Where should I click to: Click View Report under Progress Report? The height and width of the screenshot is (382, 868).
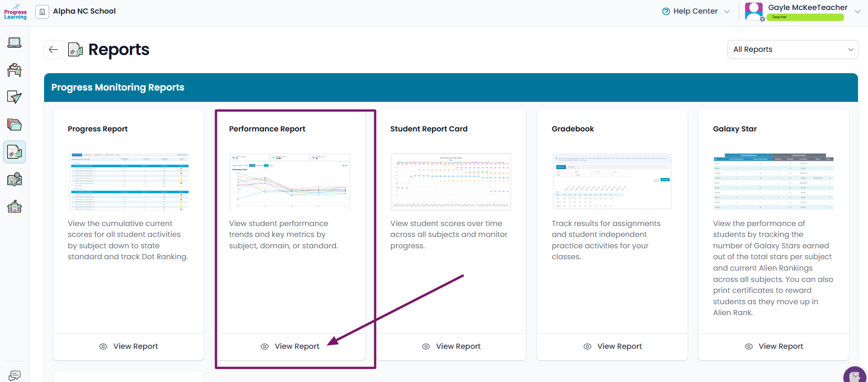pyautogui.click(x=129, y=347)
